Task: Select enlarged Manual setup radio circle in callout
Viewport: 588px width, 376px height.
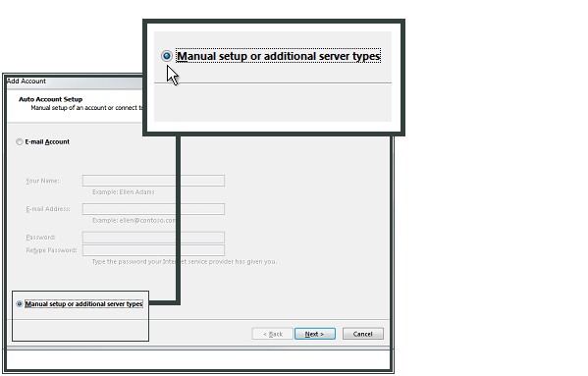Action: [x=167, y=56]
